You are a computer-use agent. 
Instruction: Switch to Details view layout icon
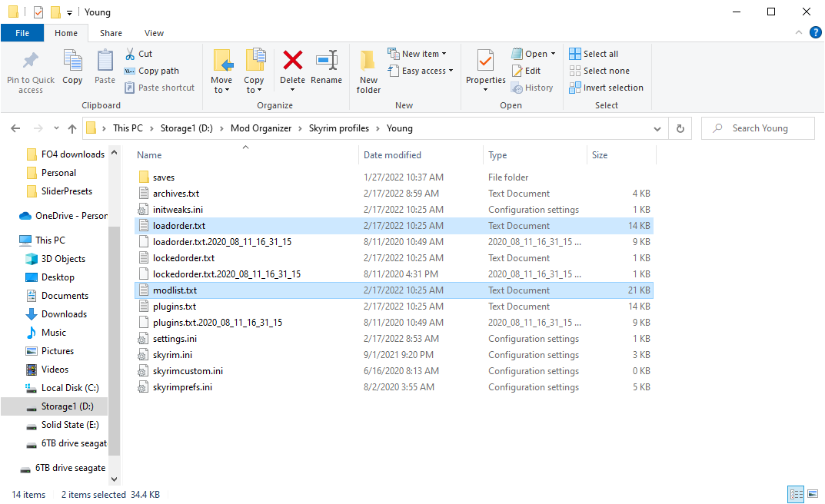click(x=796, y=494)
